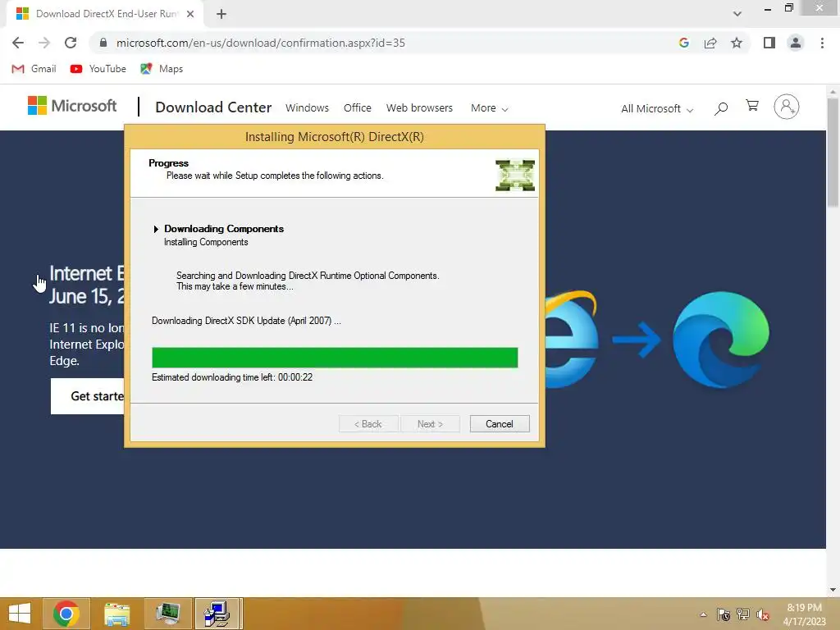Open Chrome profile avatar
This screenshot has height=630, width=840.
point(796,43)
